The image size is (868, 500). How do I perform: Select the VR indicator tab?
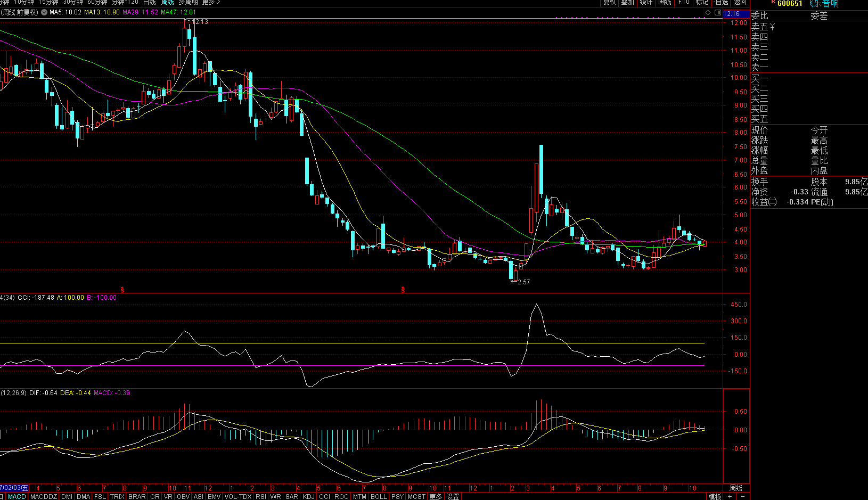168,496
